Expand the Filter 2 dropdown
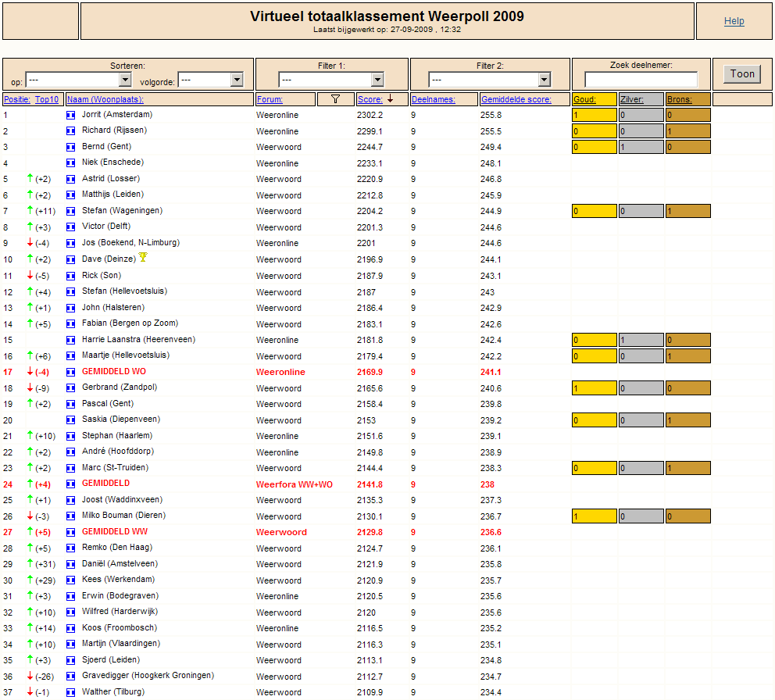 (x=489, y=80)
